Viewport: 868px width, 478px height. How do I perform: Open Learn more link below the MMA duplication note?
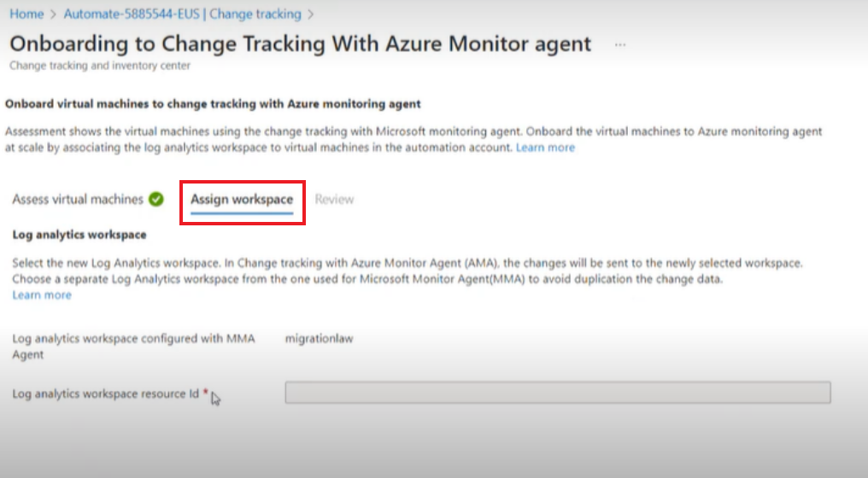42,295
